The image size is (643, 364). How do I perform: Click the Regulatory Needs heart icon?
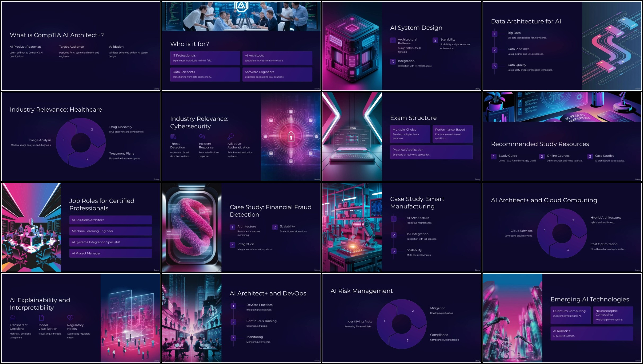pos(70,318)
